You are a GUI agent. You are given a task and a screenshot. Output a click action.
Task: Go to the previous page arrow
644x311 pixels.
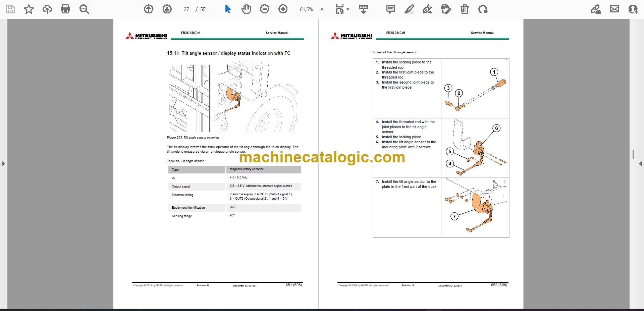coord(149,9)
